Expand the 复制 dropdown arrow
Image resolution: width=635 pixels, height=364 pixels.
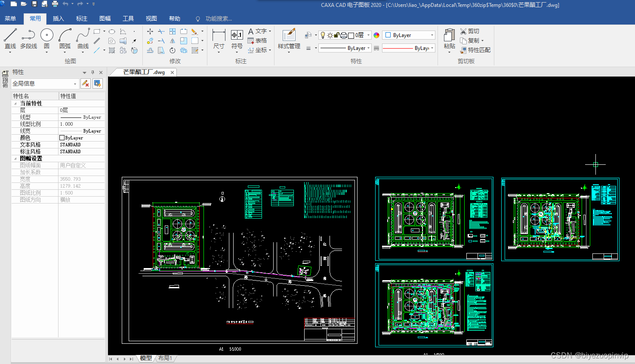point(482,41)
